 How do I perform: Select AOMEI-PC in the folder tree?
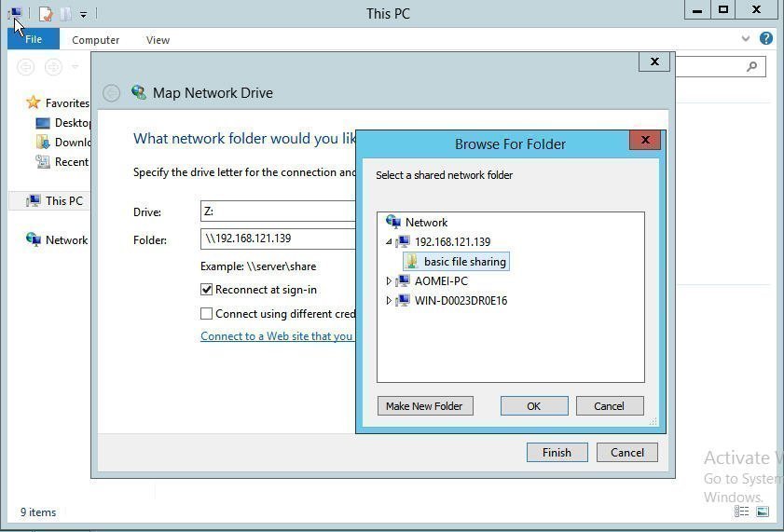[x=441, y=281]
